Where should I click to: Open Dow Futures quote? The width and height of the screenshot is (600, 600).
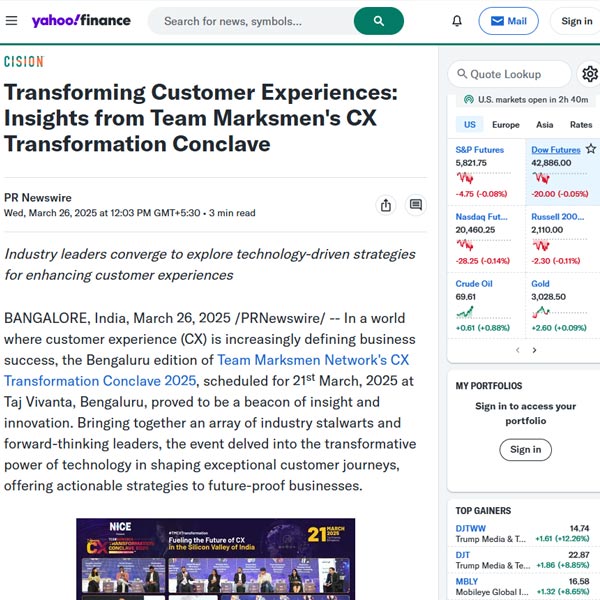point(556,150)
